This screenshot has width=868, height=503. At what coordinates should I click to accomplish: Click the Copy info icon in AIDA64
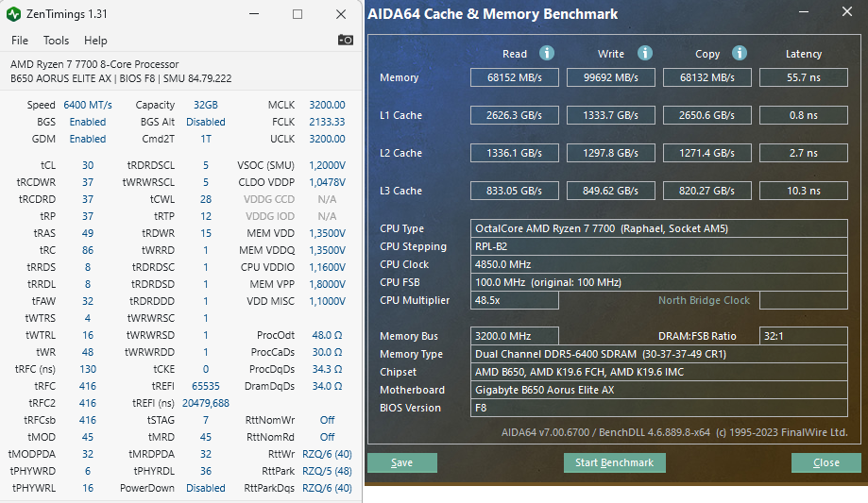[x=740, y=53]
